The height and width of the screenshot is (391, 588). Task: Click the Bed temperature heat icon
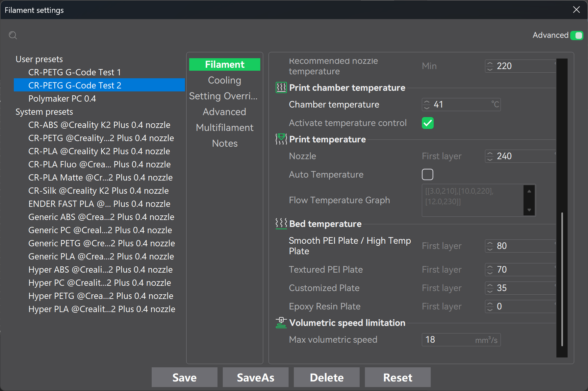(281, 224)
